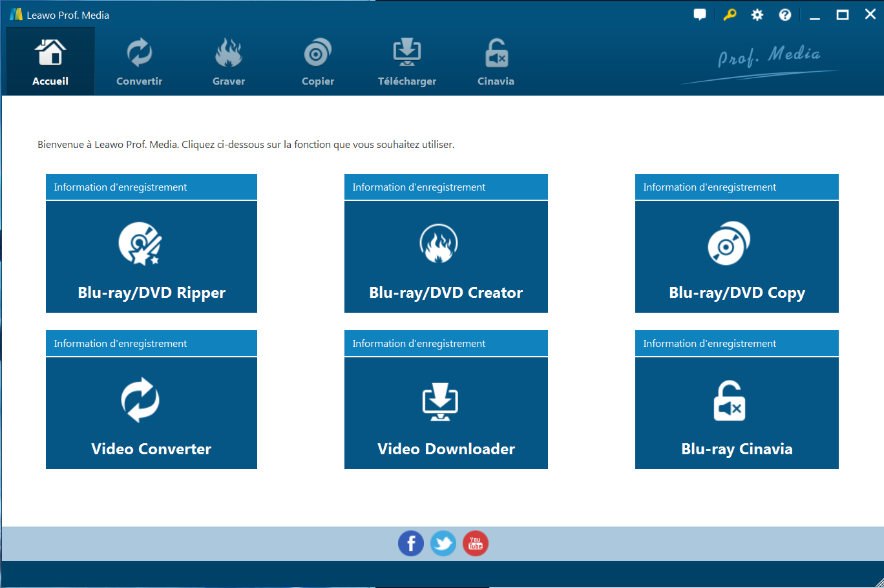Visit the YouTube channel icon

pos(476,544)
